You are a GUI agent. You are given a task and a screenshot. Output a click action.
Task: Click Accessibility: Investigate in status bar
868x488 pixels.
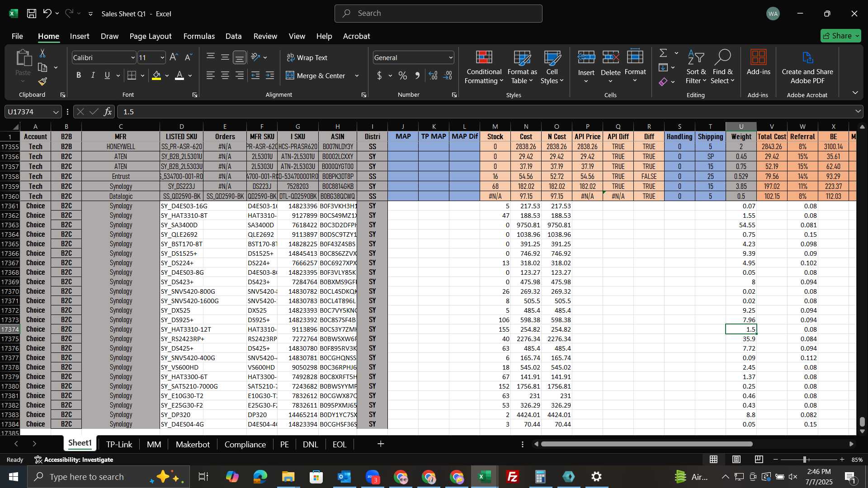(74, 460)
